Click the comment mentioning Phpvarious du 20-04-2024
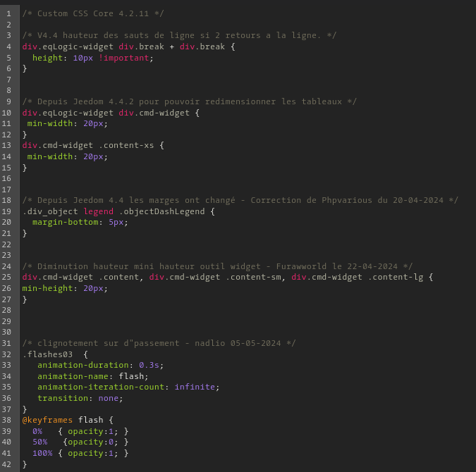The width and height of the screenshot is (476, 472). [x=240, y=201]
